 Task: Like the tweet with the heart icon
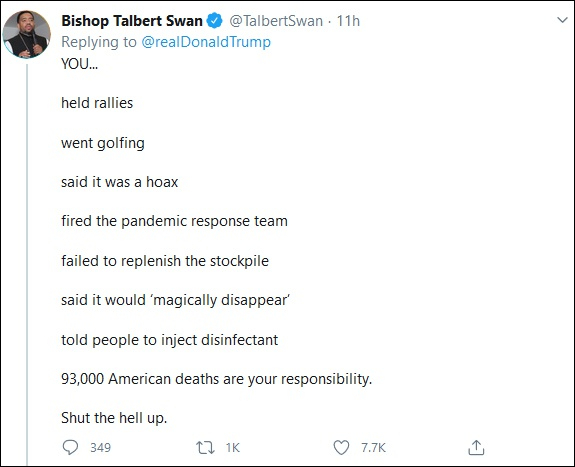point(341,448)
